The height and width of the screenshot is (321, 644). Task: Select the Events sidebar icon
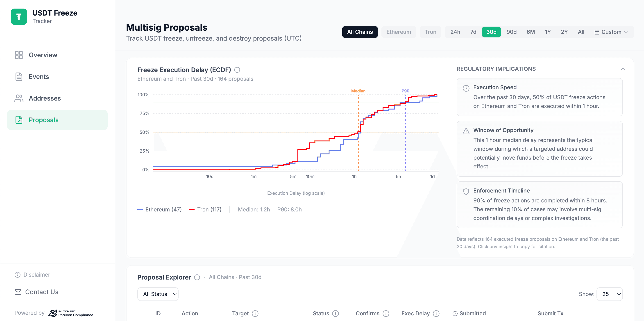click(18, 77)
